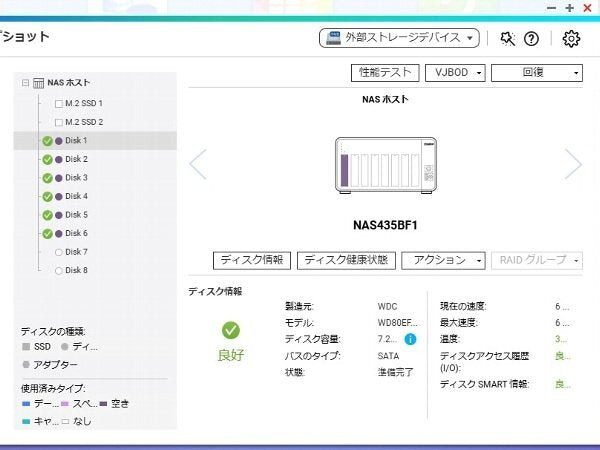Image resolution: width=600 pixels, height=450 pixels.
Task: Click the blue info icon beside disk capacity
Action: (x=410, y=339)
